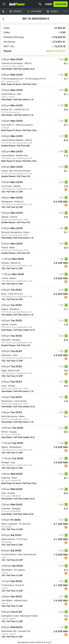Click the betPawa logo
This screenshot has height=644, width=69.
tap(17, 4)
